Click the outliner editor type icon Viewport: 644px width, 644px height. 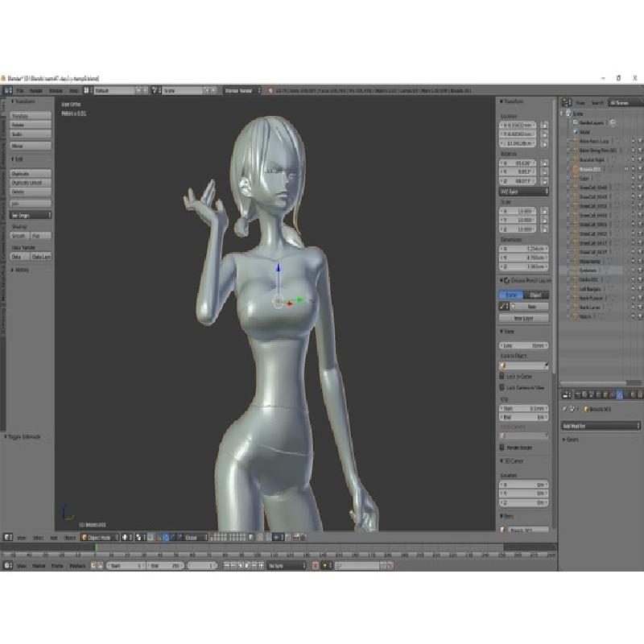pos(566,103)
